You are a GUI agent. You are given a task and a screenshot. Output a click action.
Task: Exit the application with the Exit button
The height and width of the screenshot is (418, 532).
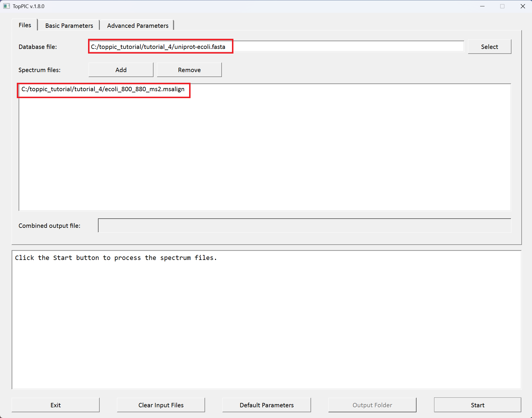[55, 405]
